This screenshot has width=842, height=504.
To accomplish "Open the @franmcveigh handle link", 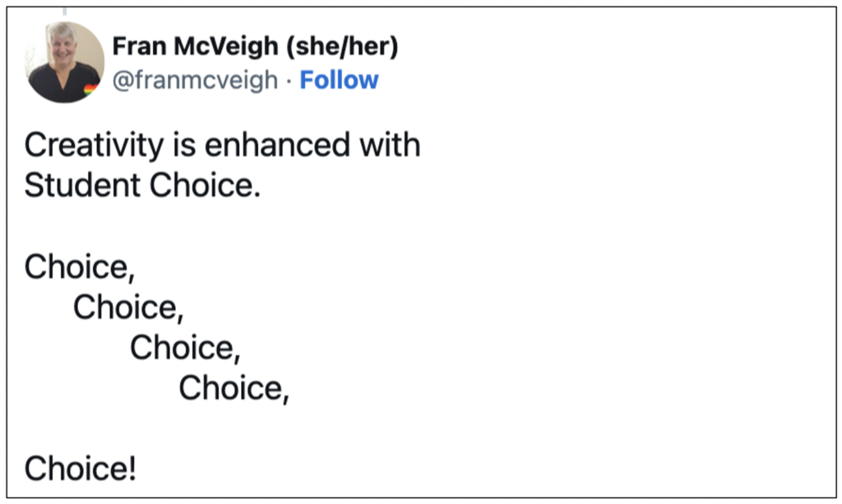I will (x=195, y=81).
